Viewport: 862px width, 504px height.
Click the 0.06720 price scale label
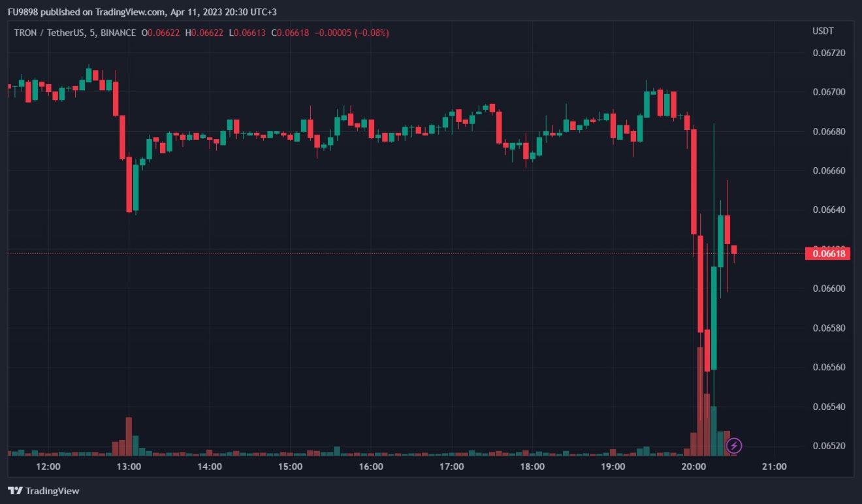click(x=828, y=53)
